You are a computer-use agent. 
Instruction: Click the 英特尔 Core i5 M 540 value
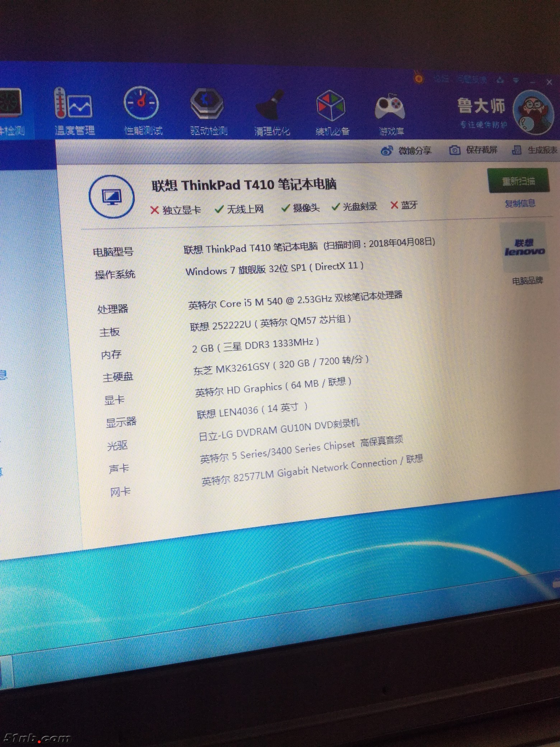point(295,300)
